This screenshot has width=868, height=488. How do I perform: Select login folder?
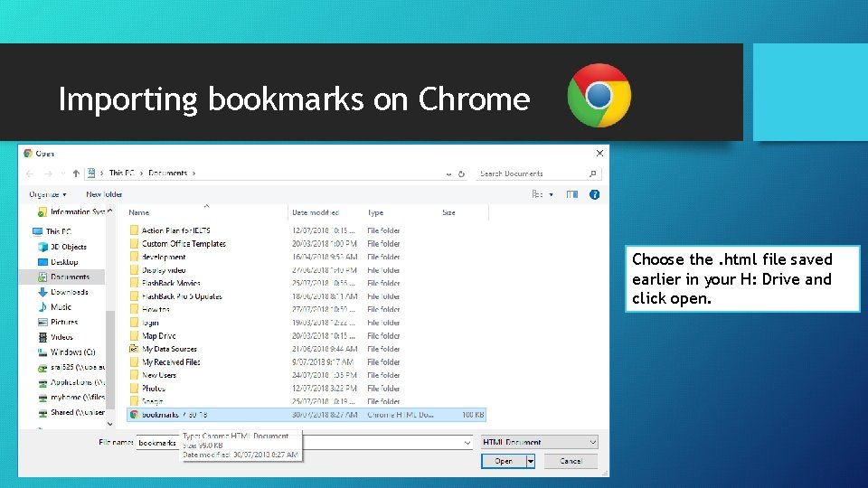(150, 323)
